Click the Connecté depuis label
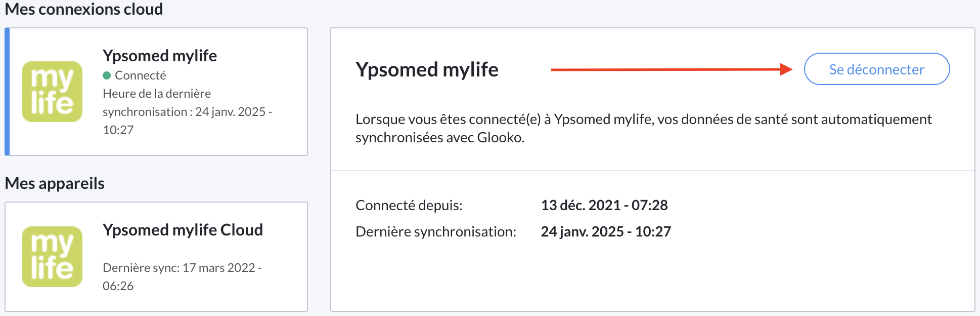 pyautogui.click(x=409, y=205)
